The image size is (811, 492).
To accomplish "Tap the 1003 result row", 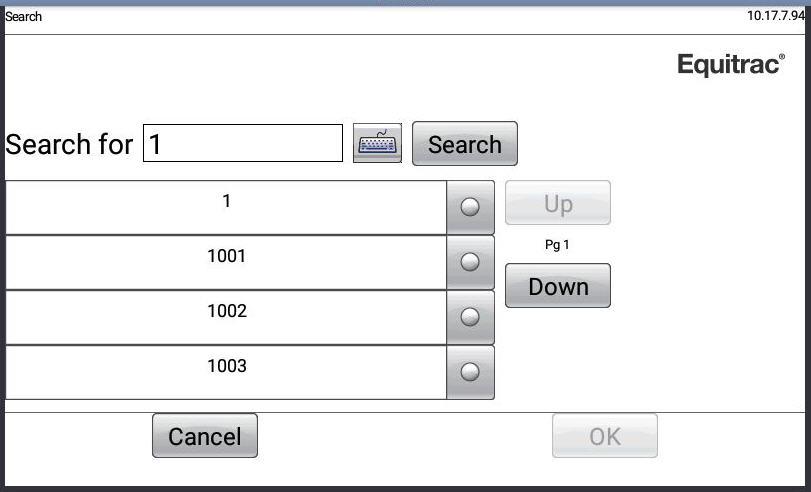I will [226, 372].
